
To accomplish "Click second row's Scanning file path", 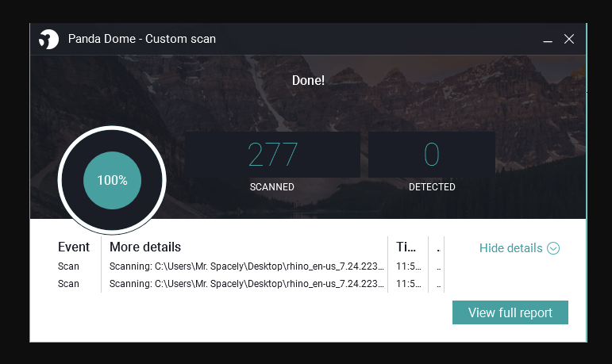I will (x=247, y=284).
